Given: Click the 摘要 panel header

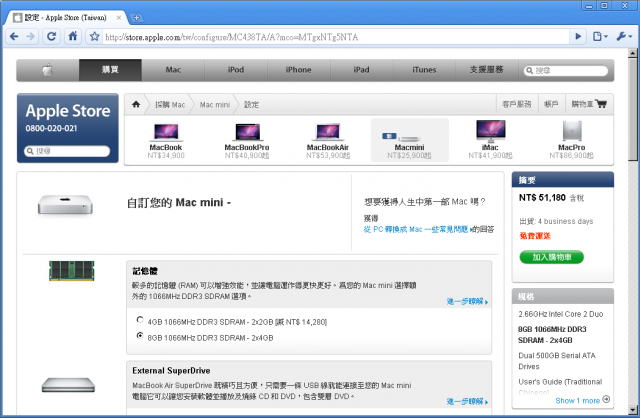Looking at the screenshot, I should [x=563, y=180].
